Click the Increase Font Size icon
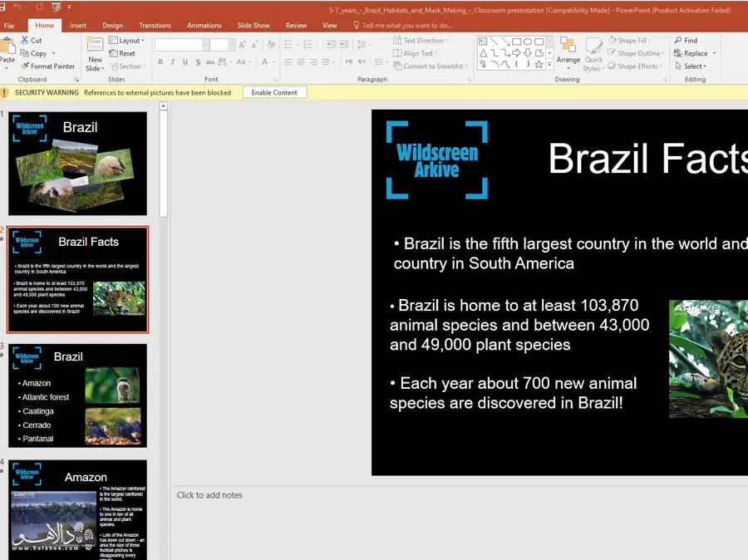 (x=243, y=45)
